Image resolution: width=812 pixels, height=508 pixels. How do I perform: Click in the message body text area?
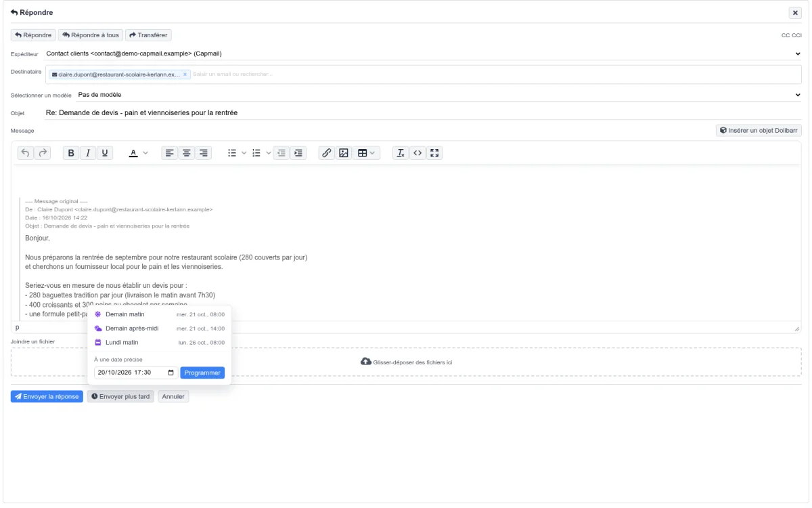[x=406, y=243]
